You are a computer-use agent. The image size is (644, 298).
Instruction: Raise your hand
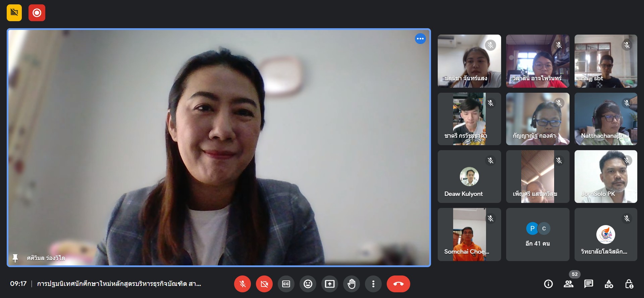(x=352, y=284)
